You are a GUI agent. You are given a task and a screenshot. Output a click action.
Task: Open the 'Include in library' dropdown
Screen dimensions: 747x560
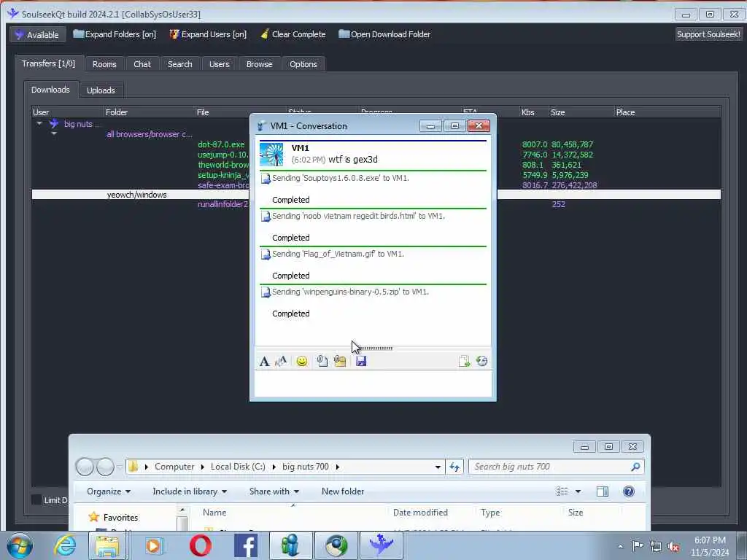[190, 491]
